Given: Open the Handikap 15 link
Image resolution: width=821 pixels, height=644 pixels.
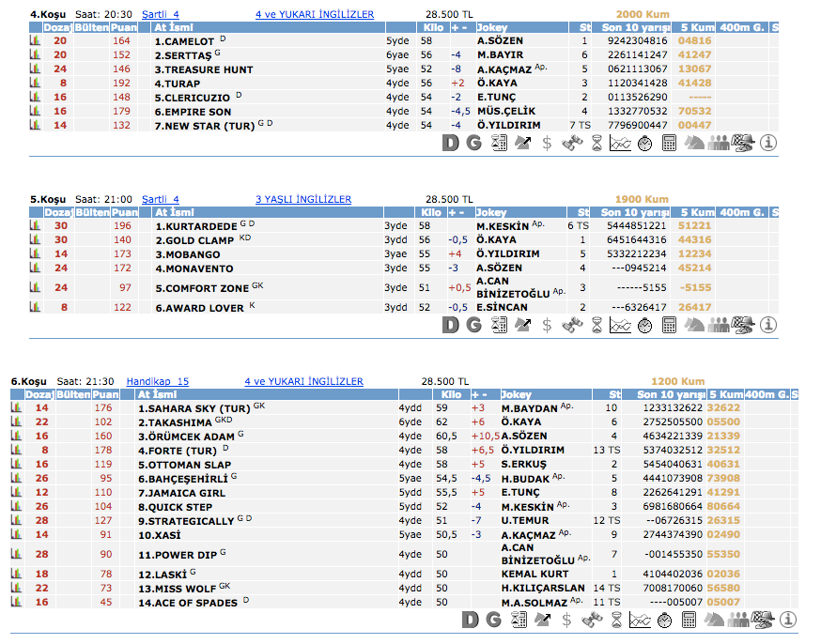Looking at the screenshot, I should pos(157,381).
